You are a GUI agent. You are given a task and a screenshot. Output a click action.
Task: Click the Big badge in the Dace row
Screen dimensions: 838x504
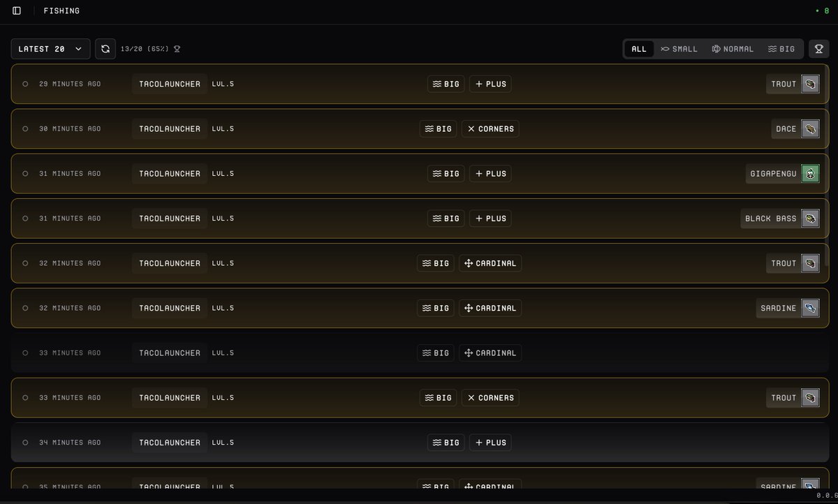click(x=439, y=129)
